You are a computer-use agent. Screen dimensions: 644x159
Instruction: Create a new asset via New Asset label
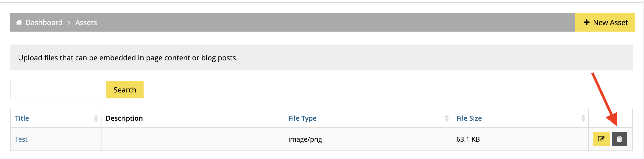610,23
